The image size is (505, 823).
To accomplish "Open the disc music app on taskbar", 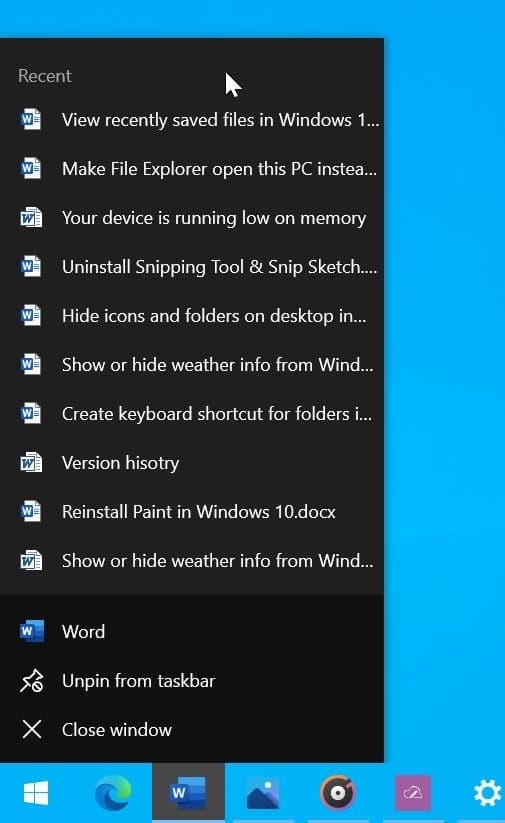I will 338,792.
